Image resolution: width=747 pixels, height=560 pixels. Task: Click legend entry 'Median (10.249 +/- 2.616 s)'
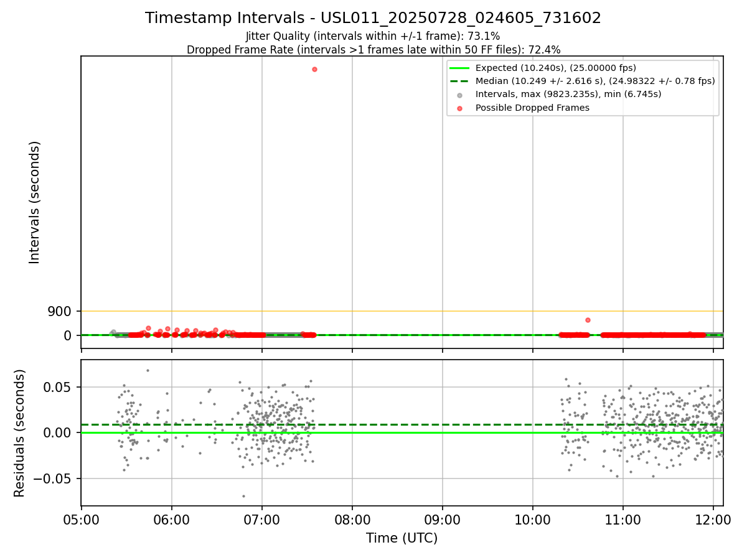(594, 81)
